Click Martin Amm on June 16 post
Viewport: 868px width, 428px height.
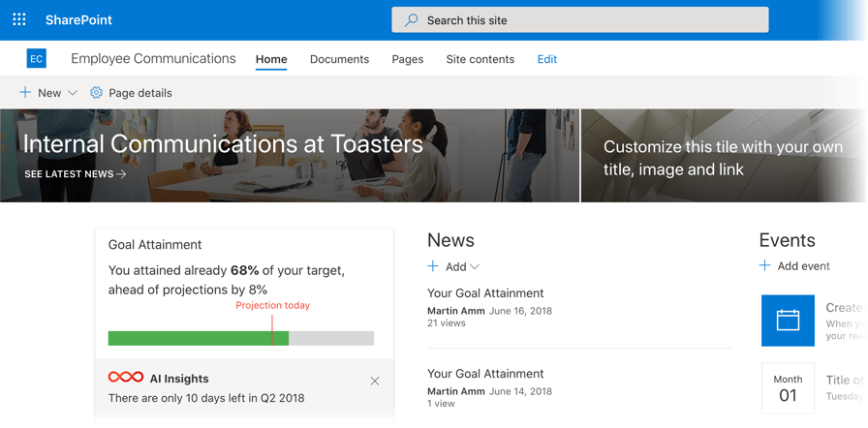(x=455, y=311)
